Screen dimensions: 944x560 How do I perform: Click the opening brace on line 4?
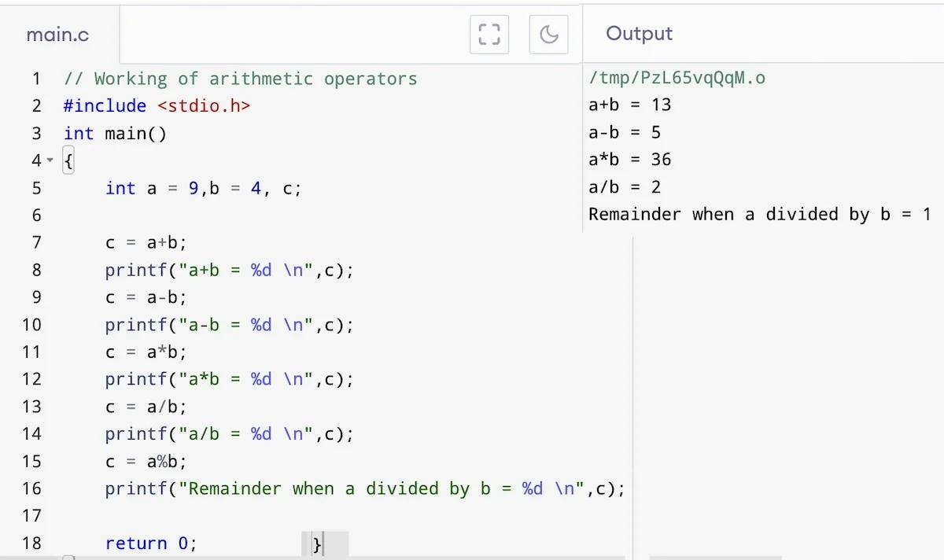[x=69, y=160]
